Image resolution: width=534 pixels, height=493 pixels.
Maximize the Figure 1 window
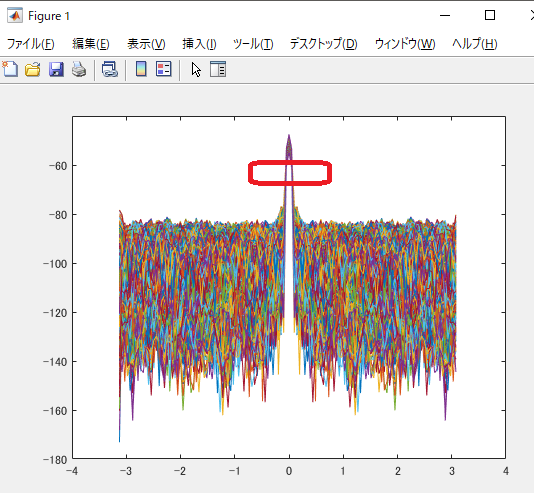[490, 15]
